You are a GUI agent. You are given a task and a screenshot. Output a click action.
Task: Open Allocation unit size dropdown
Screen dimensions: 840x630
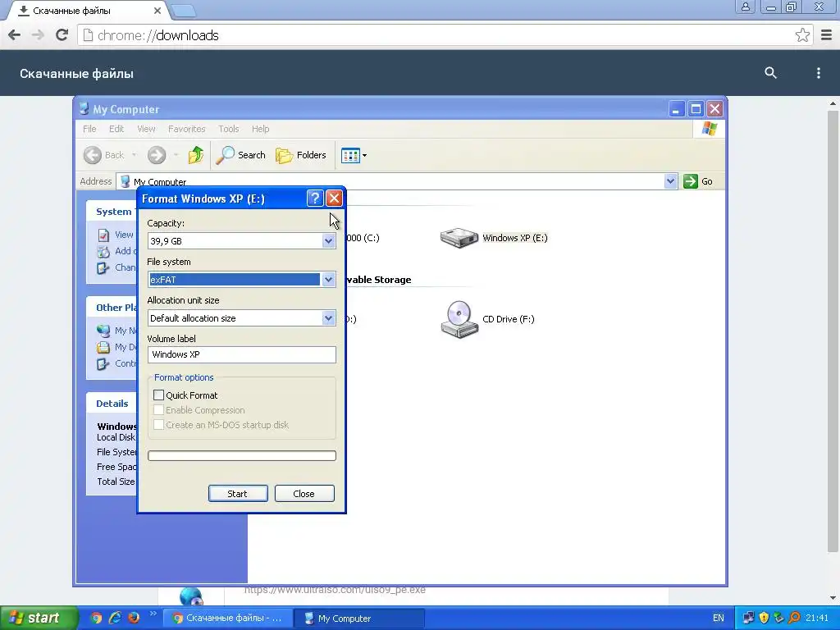pos(328,318)
